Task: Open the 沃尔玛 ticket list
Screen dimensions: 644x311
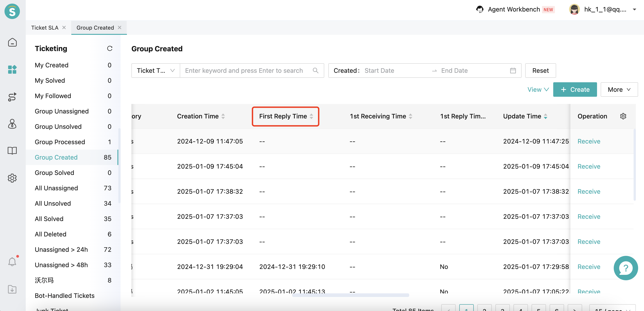Action: click(73, 280)
